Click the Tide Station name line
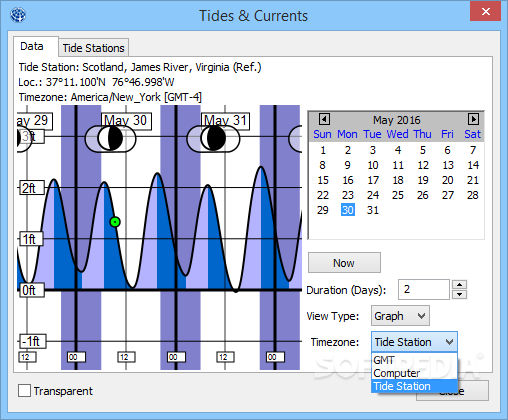 point(140,67)
